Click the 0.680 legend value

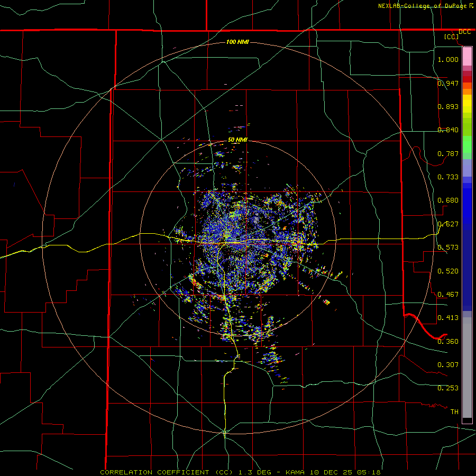tap(448, 200)
